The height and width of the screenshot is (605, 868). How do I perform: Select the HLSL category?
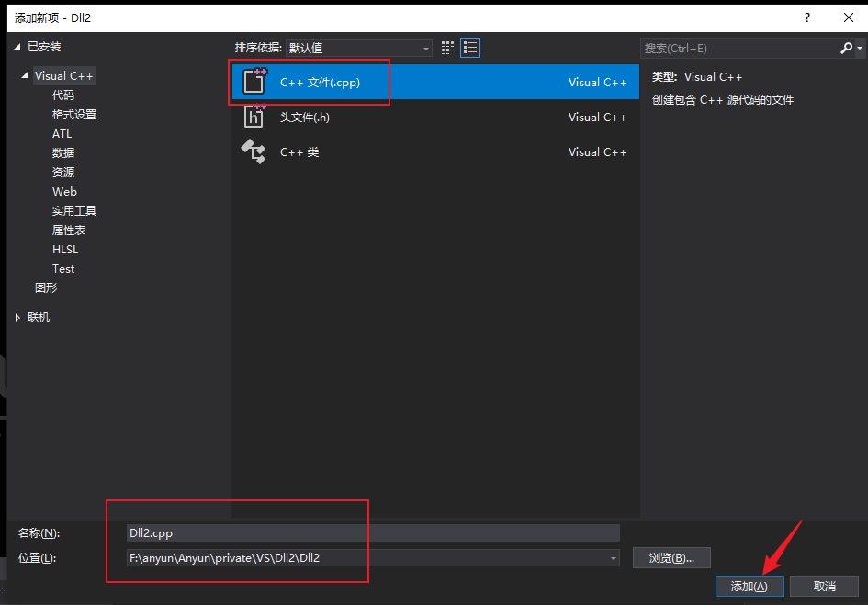click(x=65, y=249)
